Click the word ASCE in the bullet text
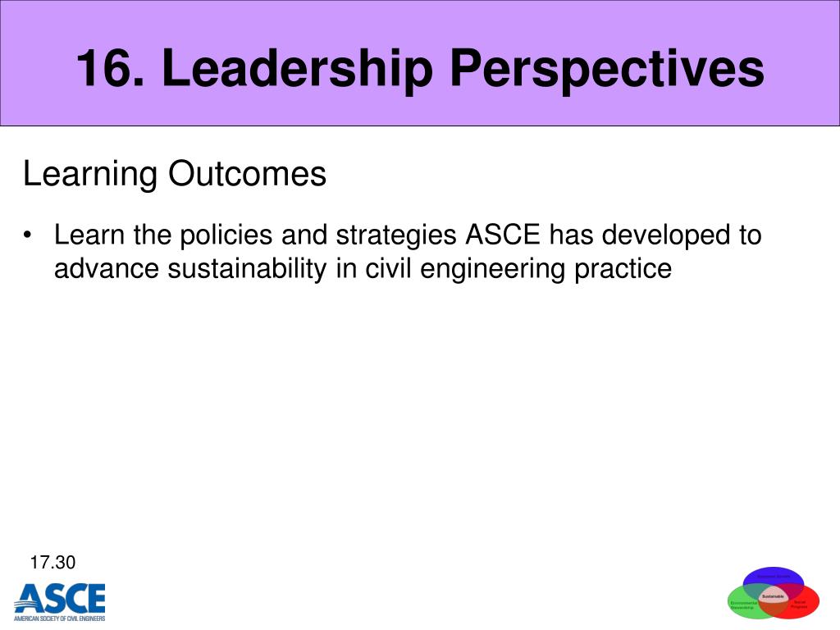Image resolution: width=840 pixels, height=630 pixels. click(503, 235)
